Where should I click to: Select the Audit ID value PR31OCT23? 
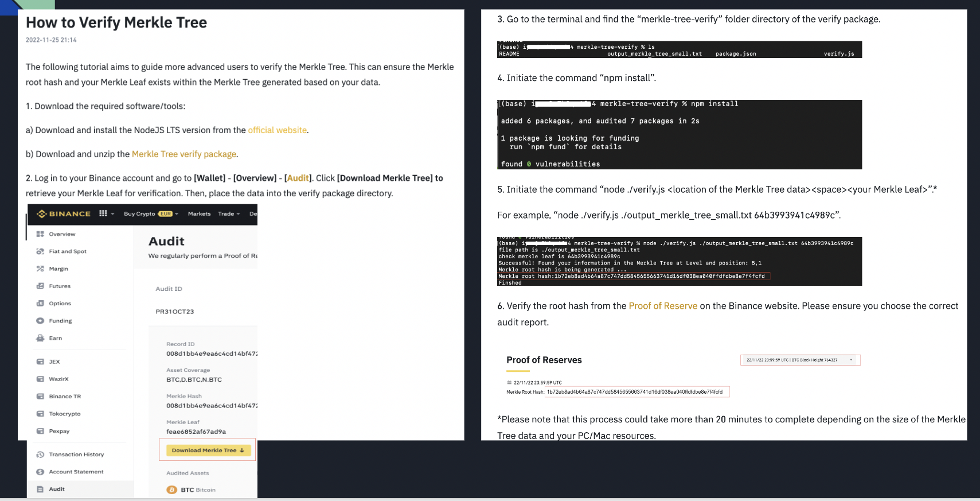pos(175,312)
